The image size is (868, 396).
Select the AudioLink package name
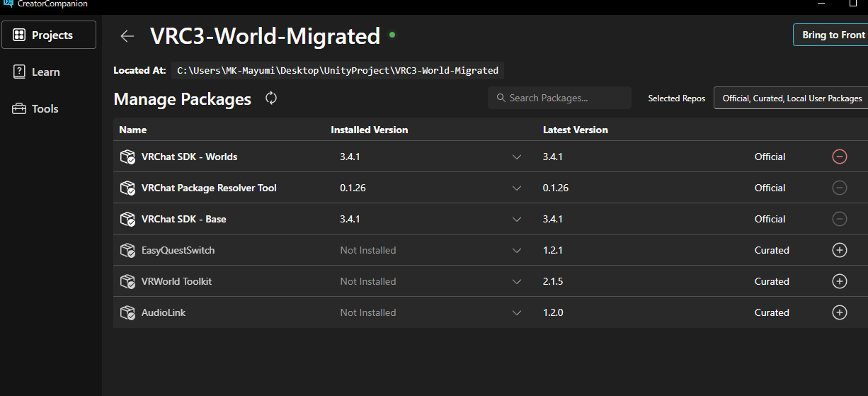pyautogui.click(x=164, y=312)
